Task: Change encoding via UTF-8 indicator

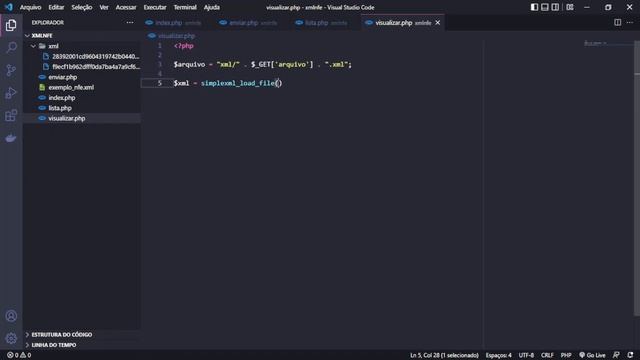Action: coord(526,355)
